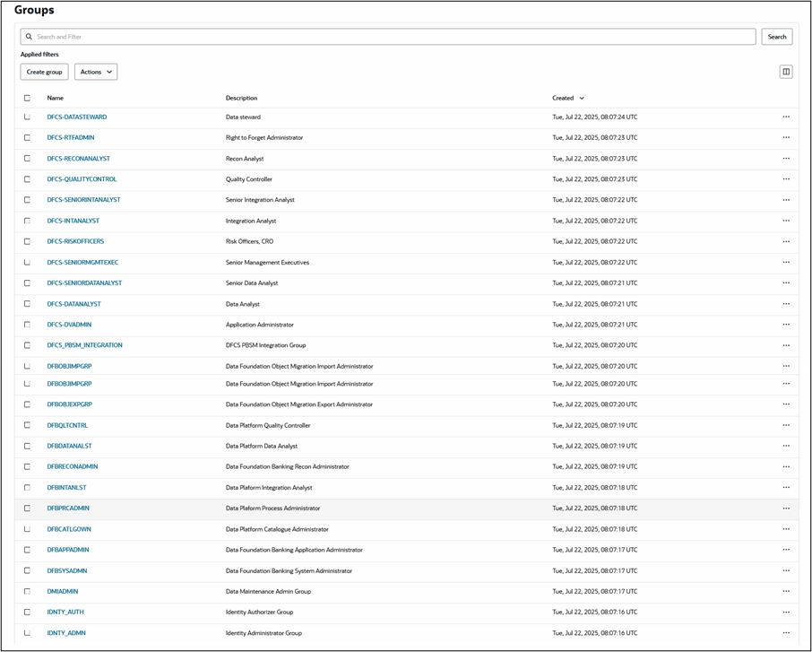This screenshot has height=652, width=812.
Task: Open the ellipsis menu for DMIADMIN
Action: tap(786, 591)
